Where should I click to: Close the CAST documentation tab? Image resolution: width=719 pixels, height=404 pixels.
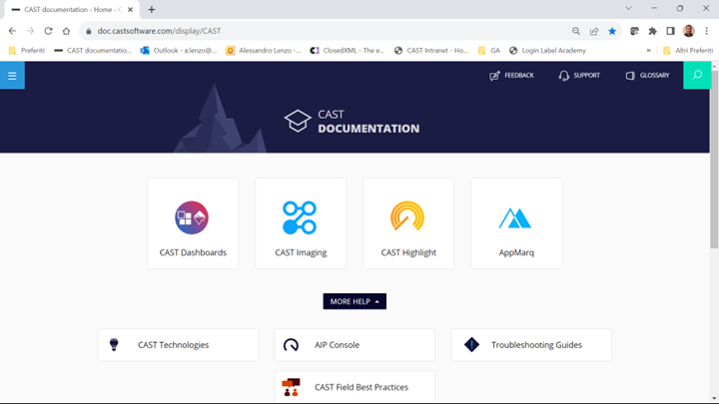[130, 10]
